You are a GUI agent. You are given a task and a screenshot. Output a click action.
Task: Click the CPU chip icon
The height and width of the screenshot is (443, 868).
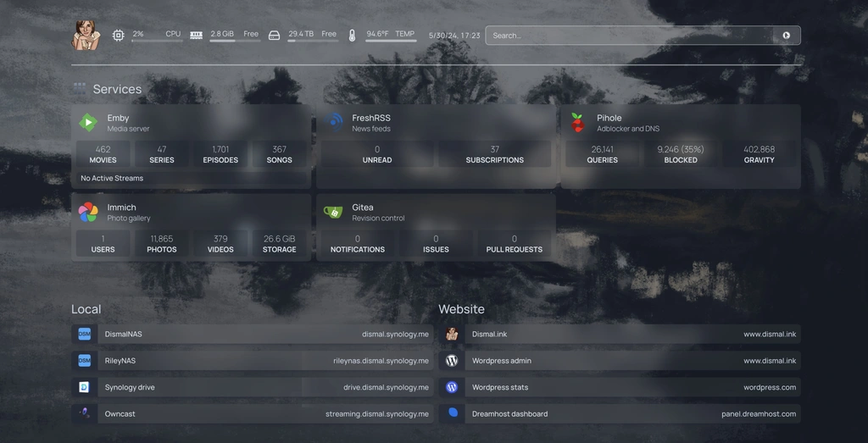[x=118, y=36]
